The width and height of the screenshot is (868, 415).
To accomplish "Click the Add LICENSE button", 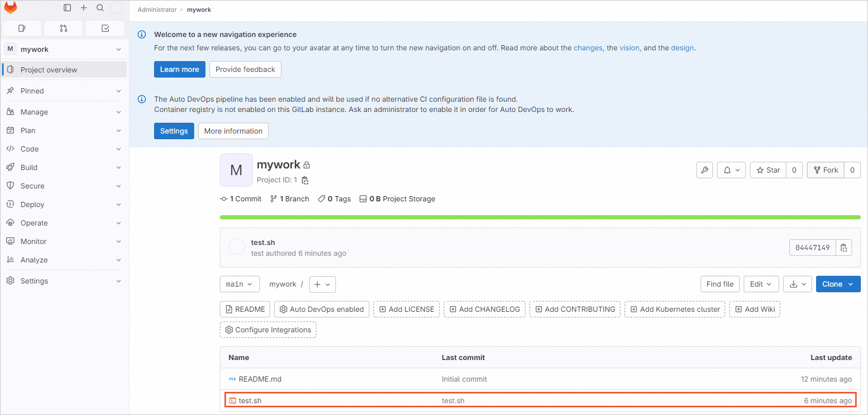I will pos(406,309).
